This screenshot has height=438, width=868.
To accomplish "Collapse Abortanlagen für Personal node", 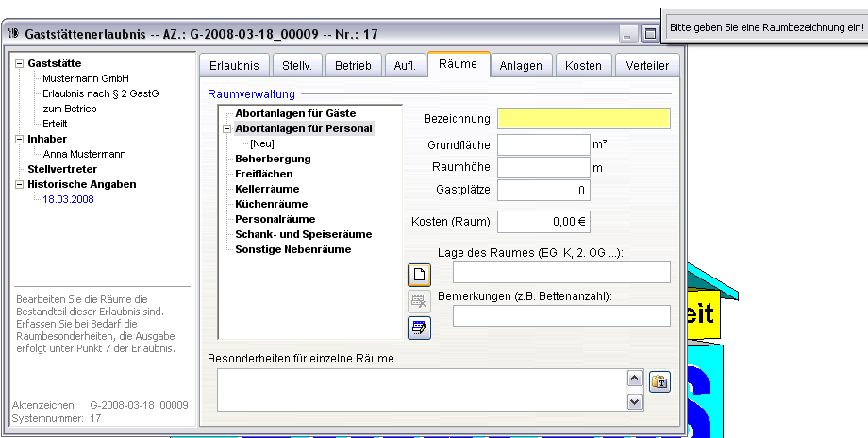I will click(226, 128).
